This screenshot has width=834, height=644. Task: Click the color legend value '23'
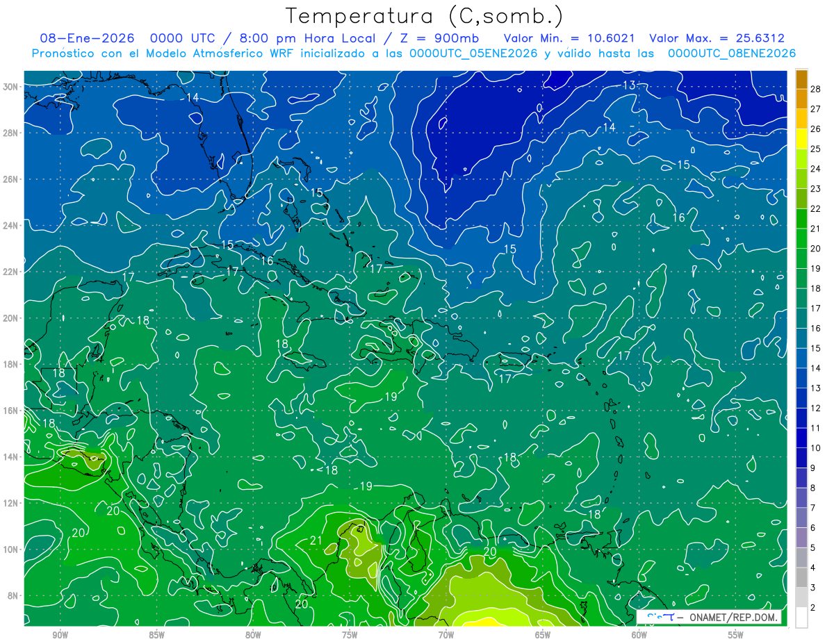tap(816, 189)
